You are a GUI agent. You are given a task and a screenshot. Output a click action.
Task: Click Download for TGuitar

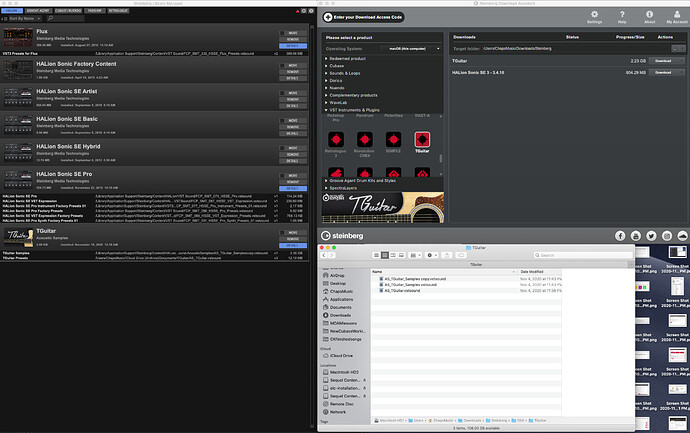665,61
